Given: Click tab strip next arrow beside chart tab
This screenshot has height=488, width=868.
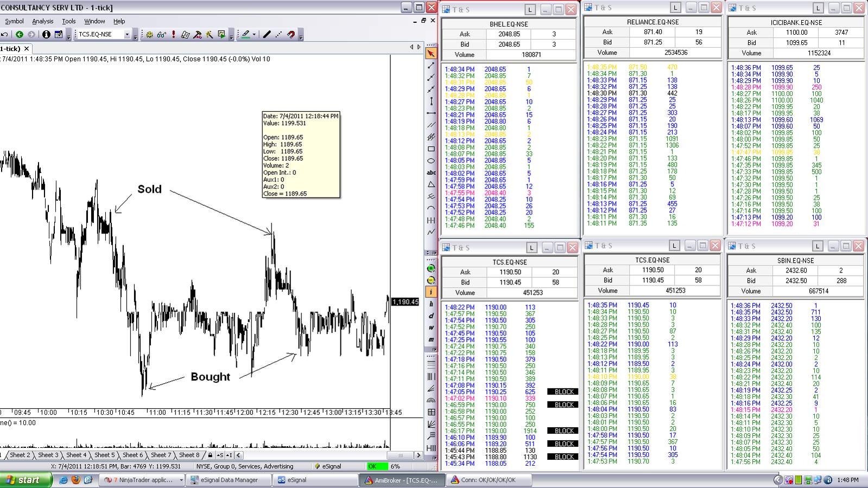Looking at the screenshot, I should point(419,47).
